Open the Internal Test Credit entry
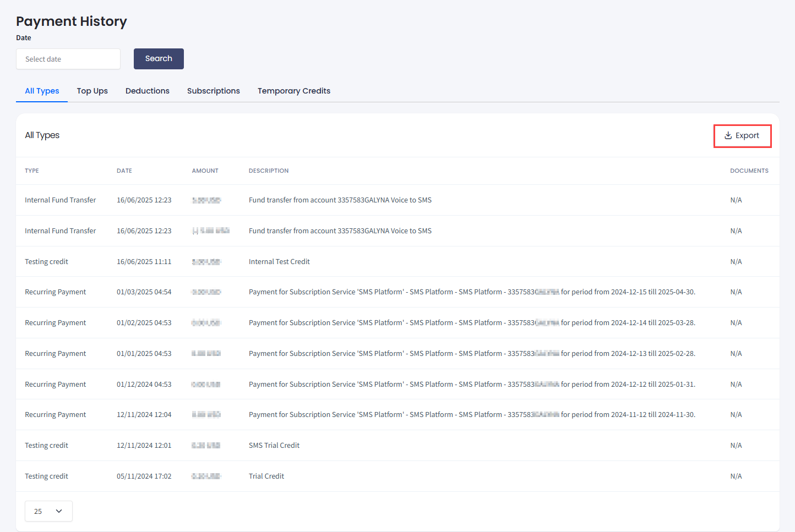 tap(279, 261)
